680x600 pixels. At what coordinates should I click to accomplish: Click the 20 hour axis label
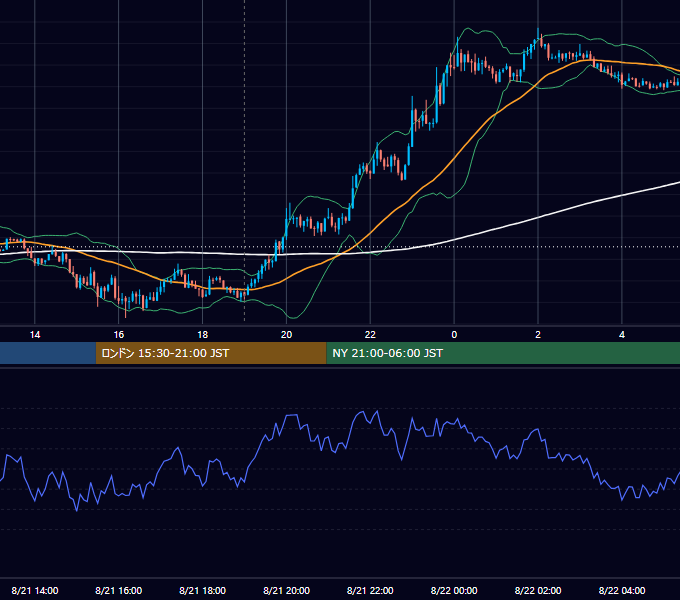click(286, 335)
